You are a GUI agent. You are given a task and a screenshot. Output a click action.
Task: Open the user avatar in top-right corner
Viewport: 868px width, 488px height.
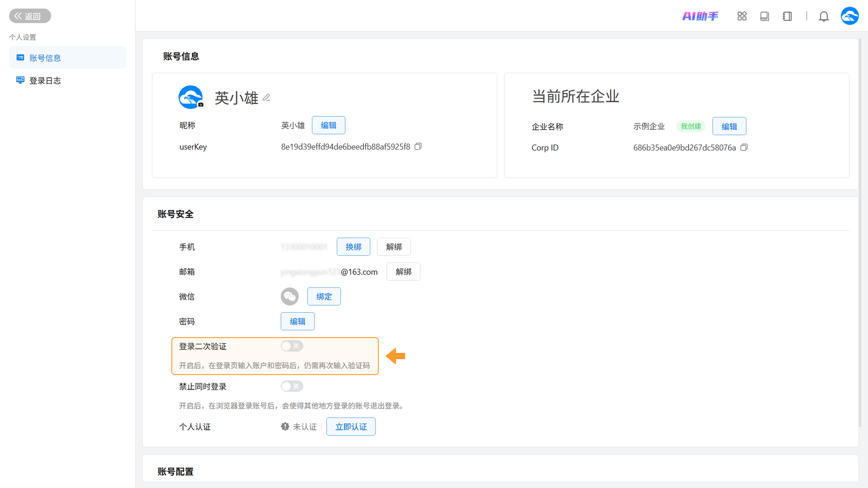coord(849,16)
